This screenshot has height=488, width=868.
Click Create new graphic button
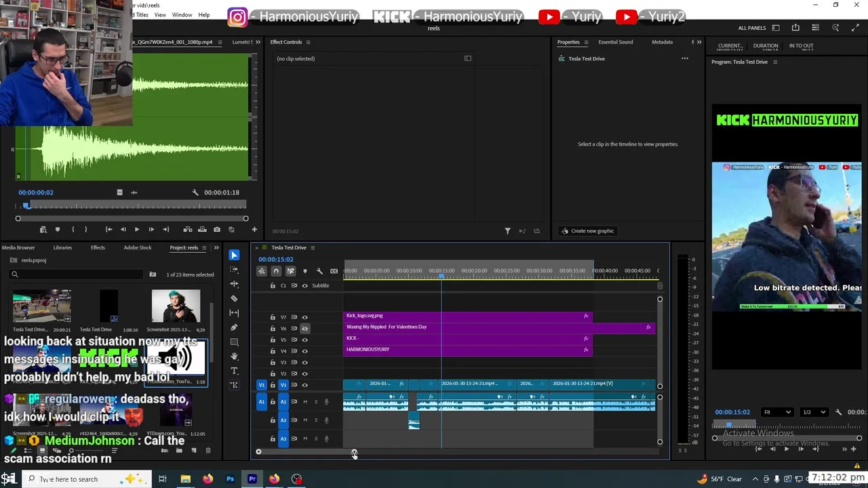[x=587, y=231]
